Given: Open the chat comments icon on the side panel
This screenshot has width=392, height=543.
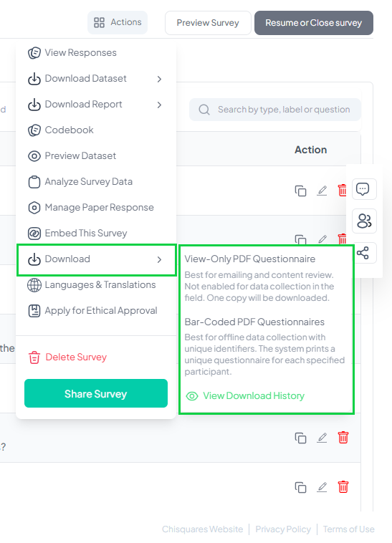Looking at the screenshot, I should pyautogui.click(x=364, y=189).
